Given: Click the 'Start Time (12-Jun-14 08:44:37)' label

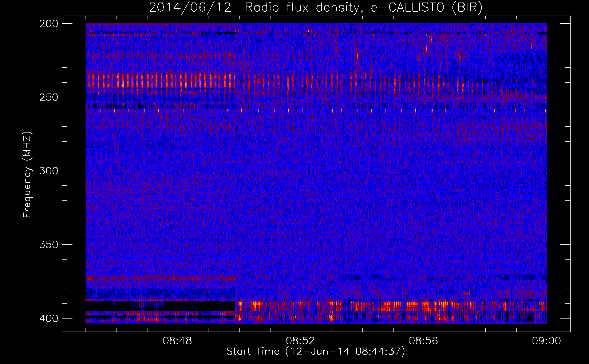Looking at the screenshot, I should (316, 352).
